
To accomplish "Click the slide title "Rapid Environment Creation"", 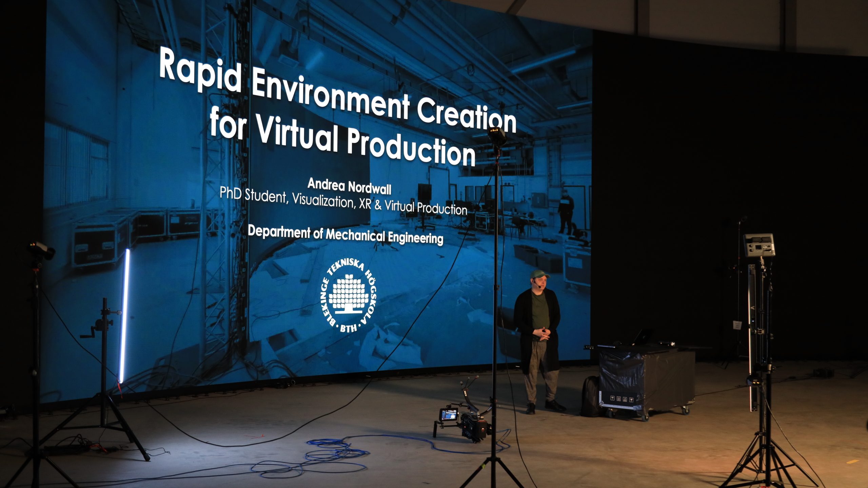I will (x=338, y=90).
